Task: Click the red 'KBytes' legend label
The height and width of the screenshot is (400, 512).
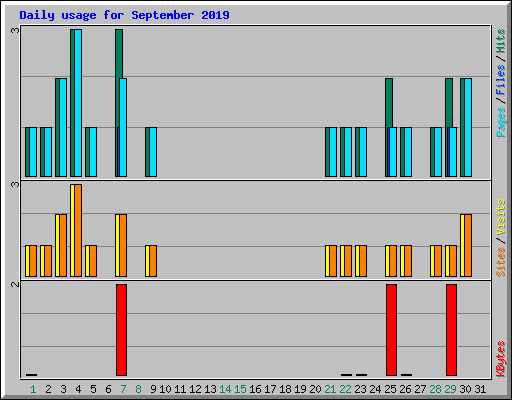Action: pyautogui.click(x=500, y=359)
